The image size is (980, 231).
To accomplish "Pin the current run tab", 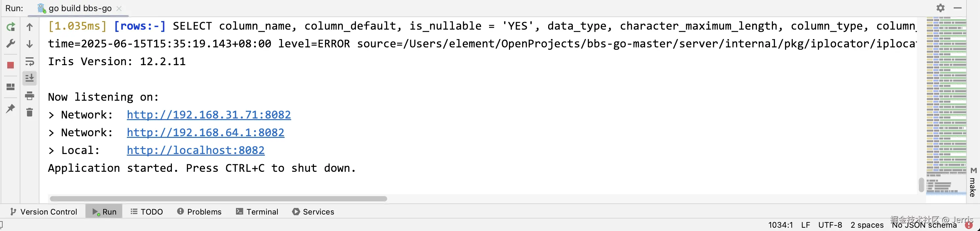I will [x=11, y=109].
